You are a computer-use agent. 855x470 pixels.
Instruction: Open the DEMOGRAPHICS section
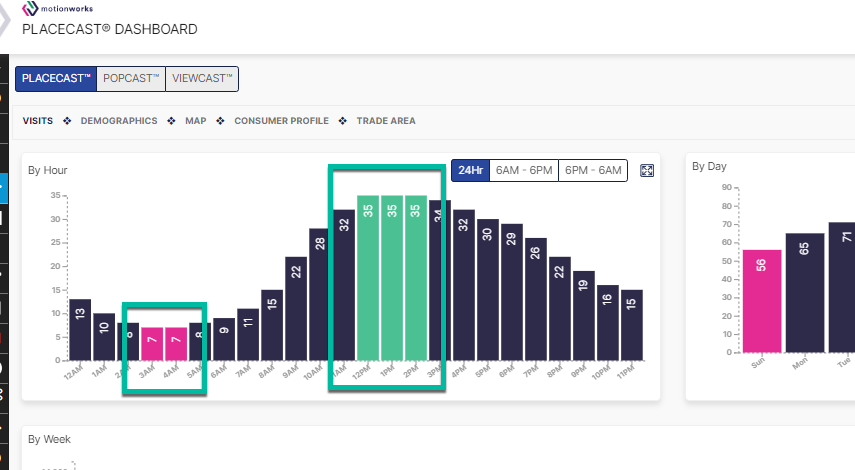[x=119, y=120]
